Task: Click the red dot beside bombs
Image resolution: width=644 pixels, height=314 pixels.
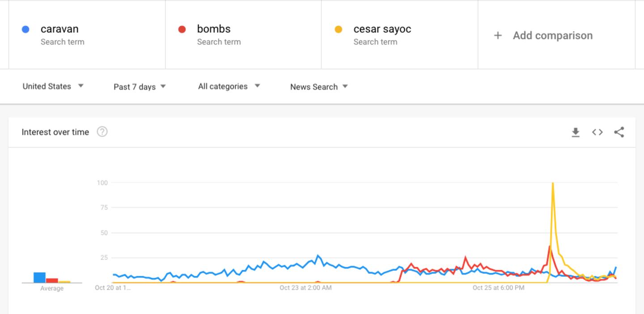Action: [x=182, y=29]
